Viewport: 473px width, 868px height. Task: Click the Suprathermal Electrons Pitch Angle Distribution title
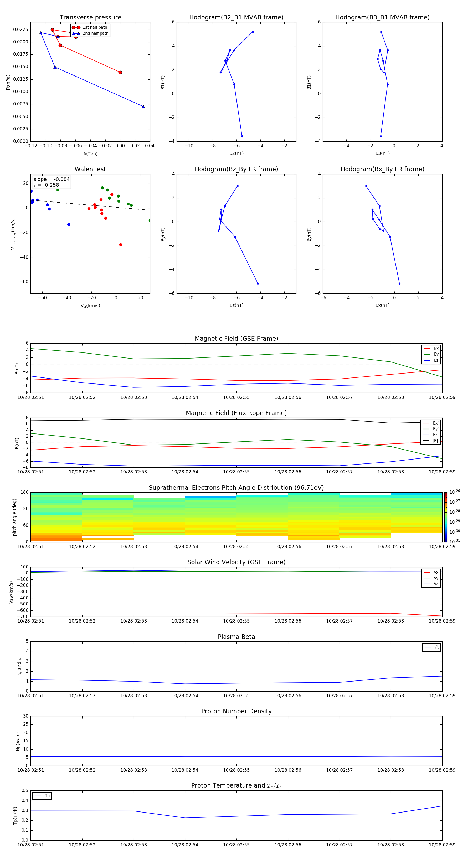click(x=236, y=488)
